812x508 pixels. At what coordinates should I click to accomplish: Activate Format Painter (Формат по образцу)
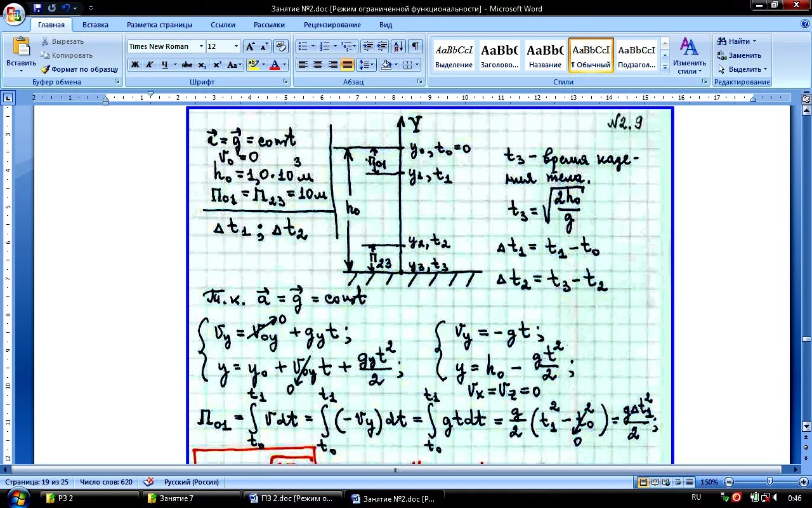[x=79, y=69]
